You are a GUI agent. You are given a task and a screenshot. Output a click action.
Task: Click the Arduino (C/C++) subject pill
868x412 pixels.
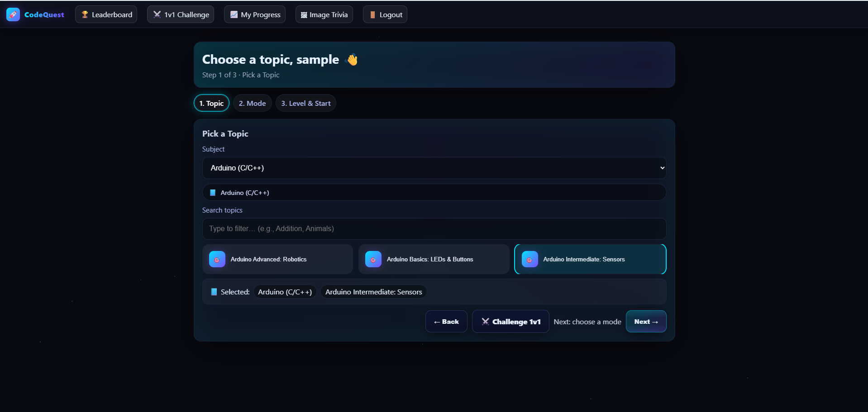pyautogui.click(x=434, y=192)
